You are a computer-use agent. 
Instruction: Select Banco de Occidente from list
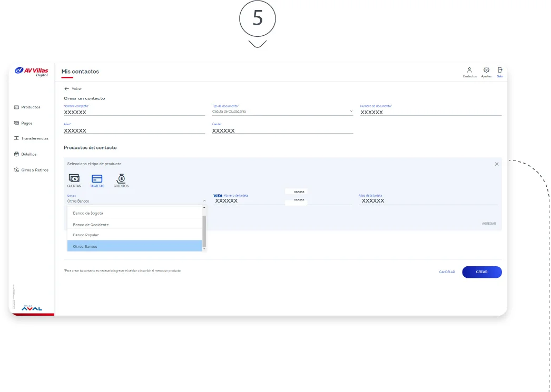(91, 225)
